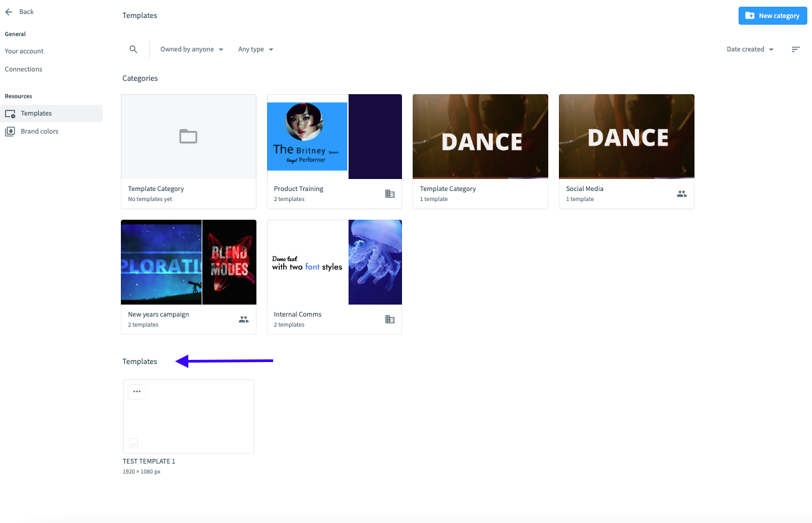
Task: Open the templates search icon
Action: [x=134, y=49]
